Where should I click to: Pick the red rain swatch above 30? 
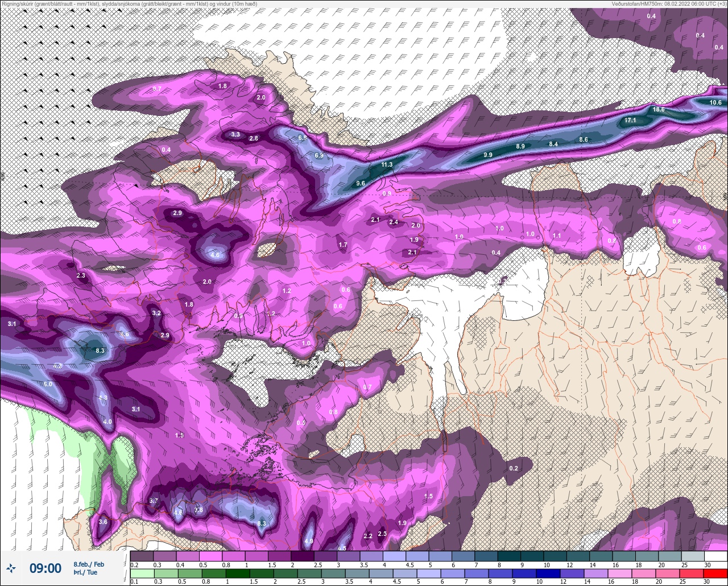715,572
